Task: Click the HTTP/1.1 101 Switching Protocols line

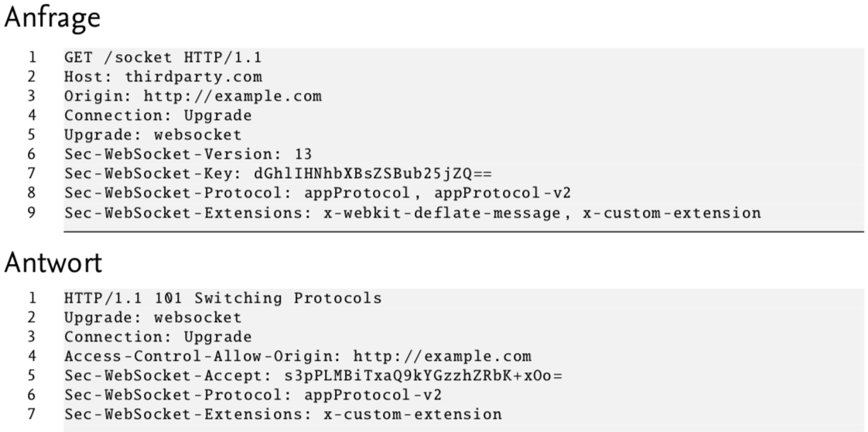Action: 223,299
